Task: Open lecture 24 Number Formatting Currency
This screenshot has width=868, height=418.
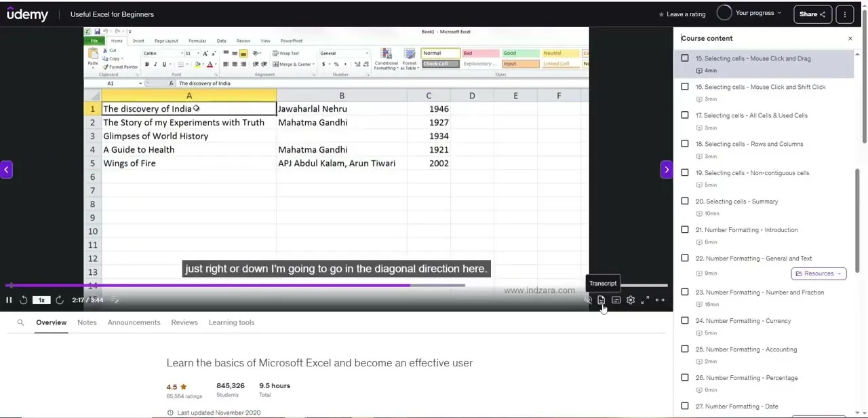Action: tap(743, 321)
